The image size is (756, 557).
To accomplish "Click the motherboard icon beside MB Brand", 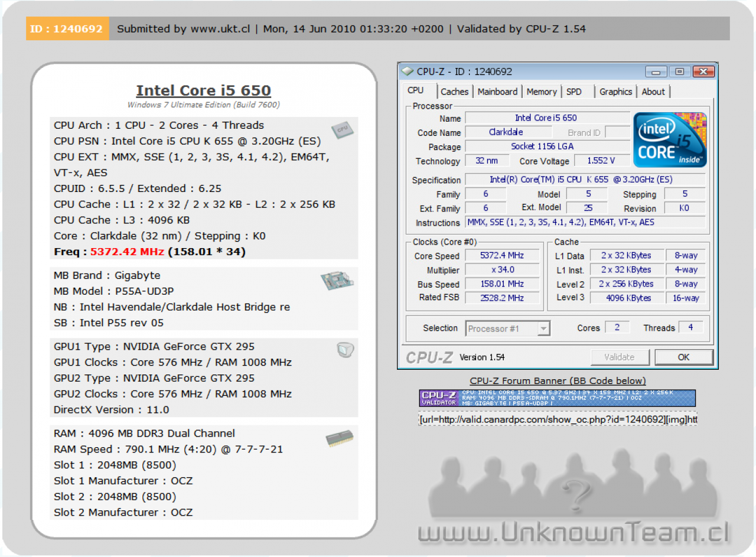I will click(337, 281).
